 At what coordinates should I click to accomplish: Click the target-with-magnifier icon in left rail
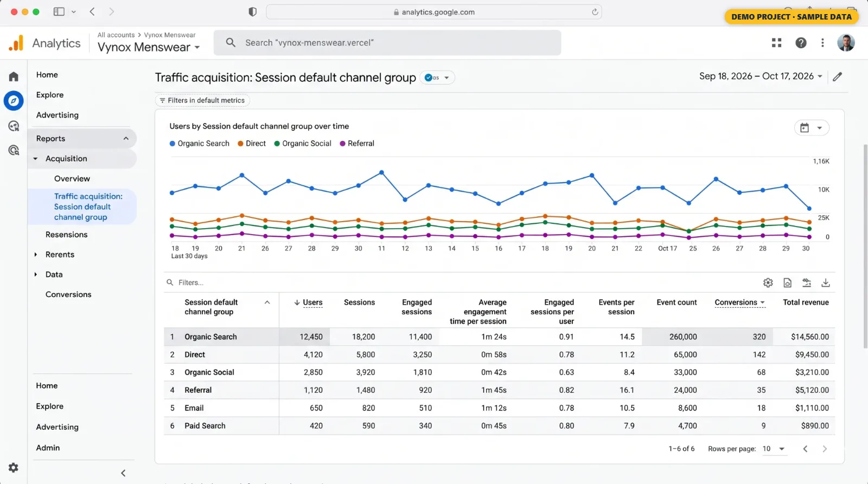14,150
